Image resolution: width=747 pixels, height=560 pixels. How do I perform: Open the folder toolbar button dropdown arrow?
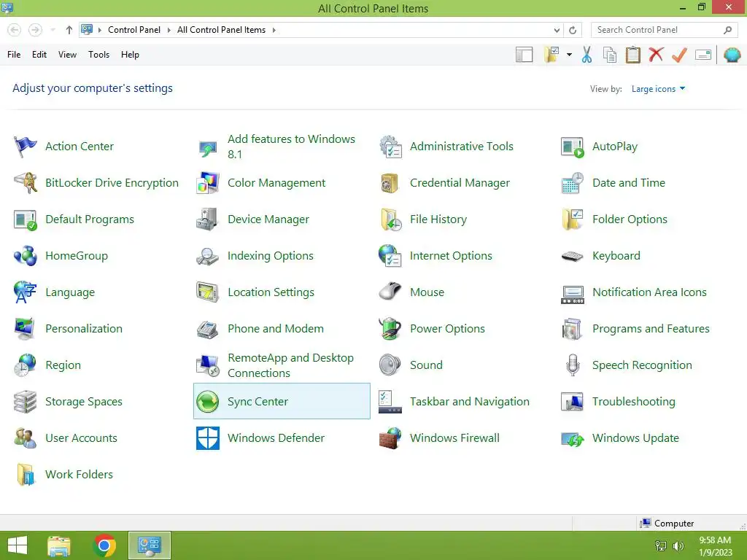point(569,55)
